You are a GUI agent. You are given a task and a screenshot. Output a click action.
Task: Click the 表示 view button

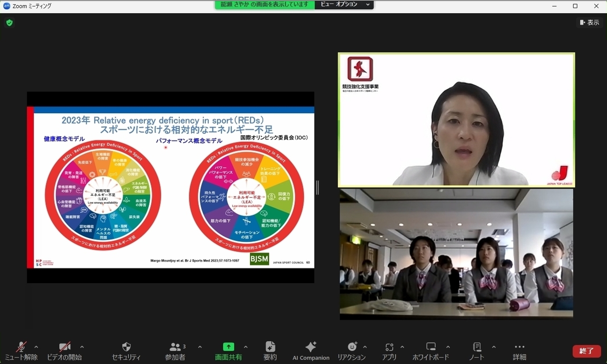coord(589,22)
